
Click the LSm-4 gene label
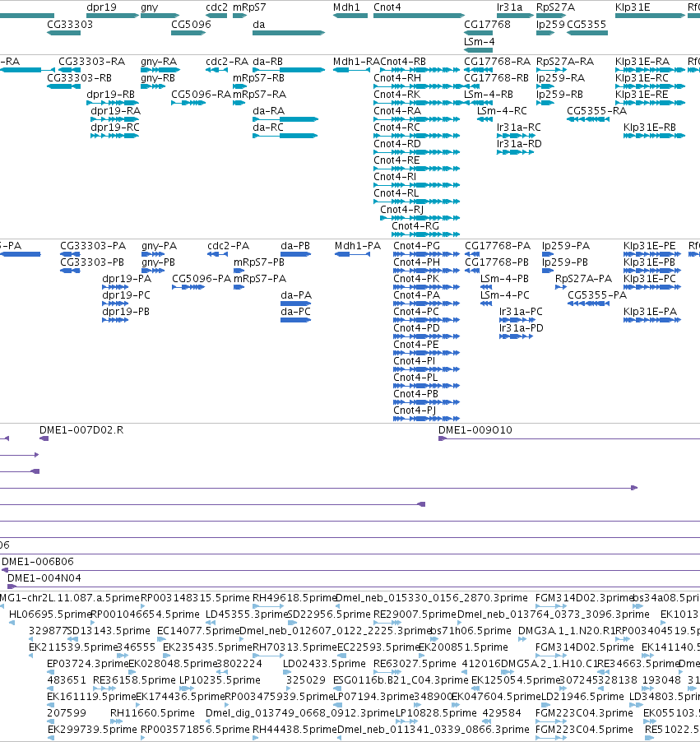tap(479, 41)
